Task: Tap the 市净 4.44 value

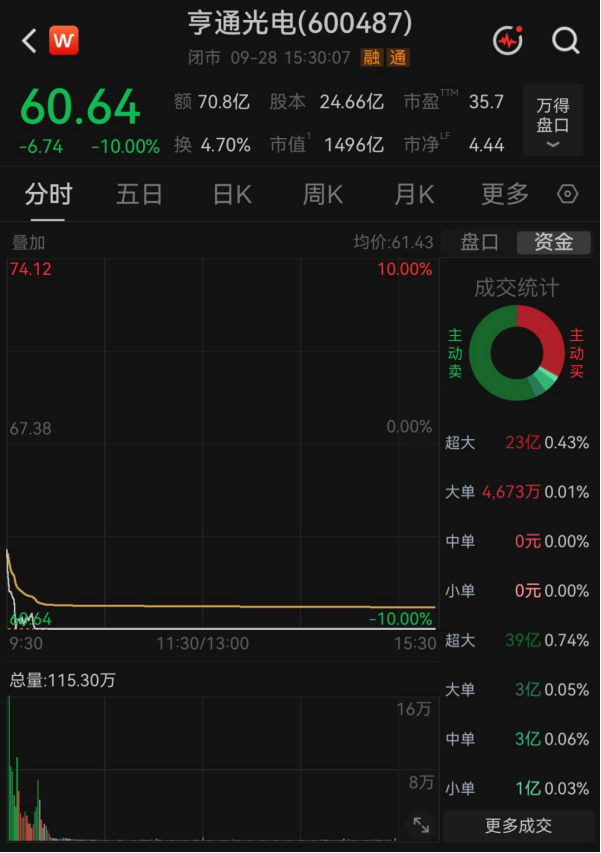Action: (x=454, y=145)
